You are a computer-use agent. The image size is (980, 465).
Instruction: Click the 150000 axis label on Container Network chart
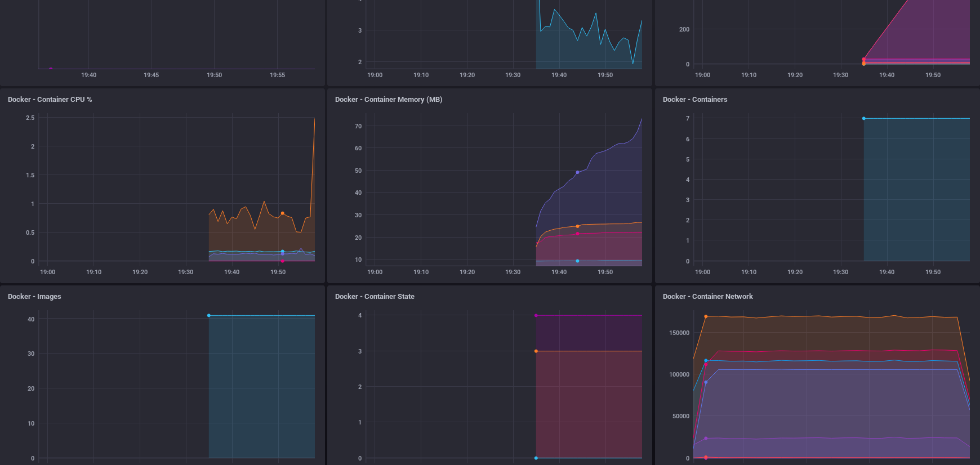679,333
